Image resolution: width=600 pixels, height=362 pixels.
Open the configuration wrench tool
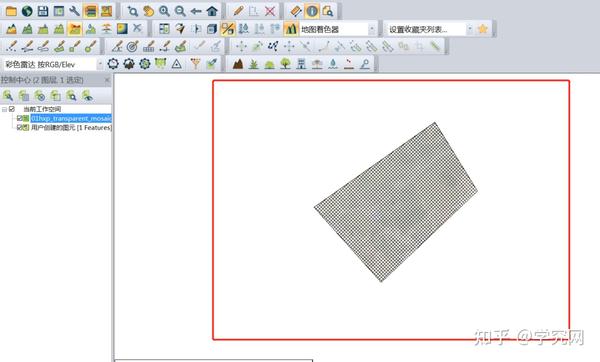(74, 11)
